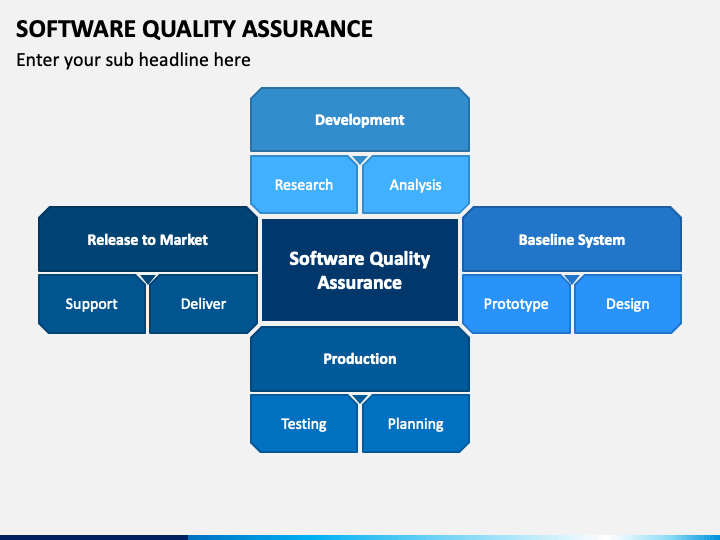The height and width of the screenshot is (540, 720).
Task: Select the 'SOFTWARE QUALITY ASSURANCE' slide title
Action: click(194, 29)
